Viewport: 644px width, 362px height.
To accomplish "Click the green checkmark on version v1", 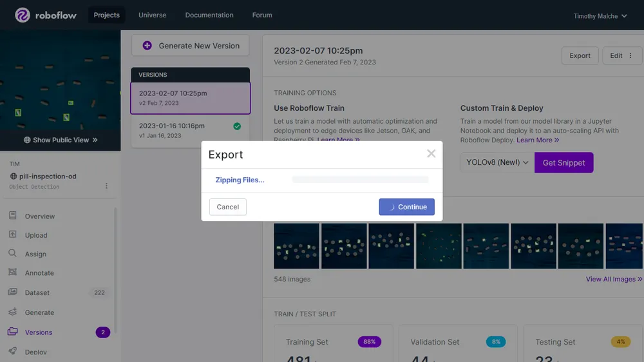I will click(x=237, y=126).
